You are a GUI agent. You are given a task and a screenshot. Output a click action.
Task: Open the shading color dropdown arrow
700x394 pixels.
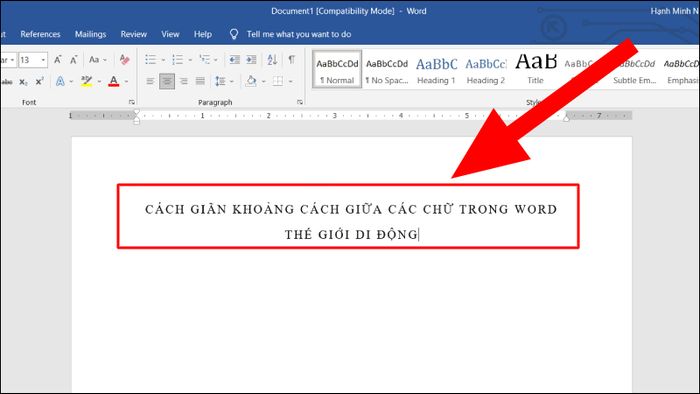[x=263, y=82]
